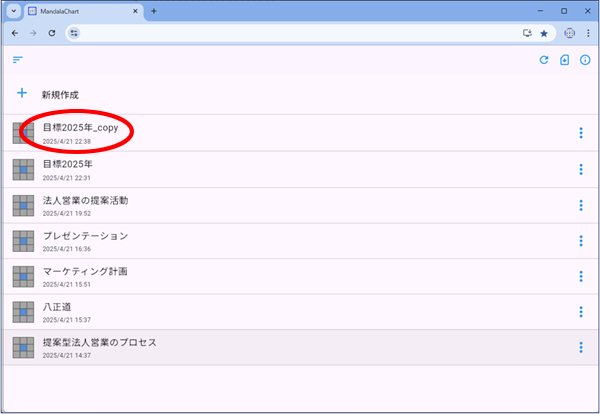Click the plus icon for 新規作成
600x414 pixels.
coord(22,93)
